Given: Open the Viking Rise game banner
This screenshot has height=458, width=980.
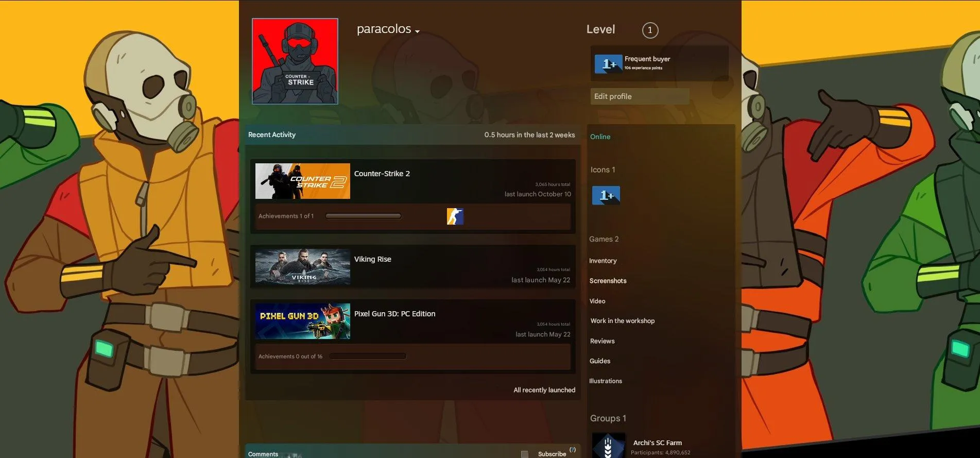Looking at the screenshot, I should 303,267.
